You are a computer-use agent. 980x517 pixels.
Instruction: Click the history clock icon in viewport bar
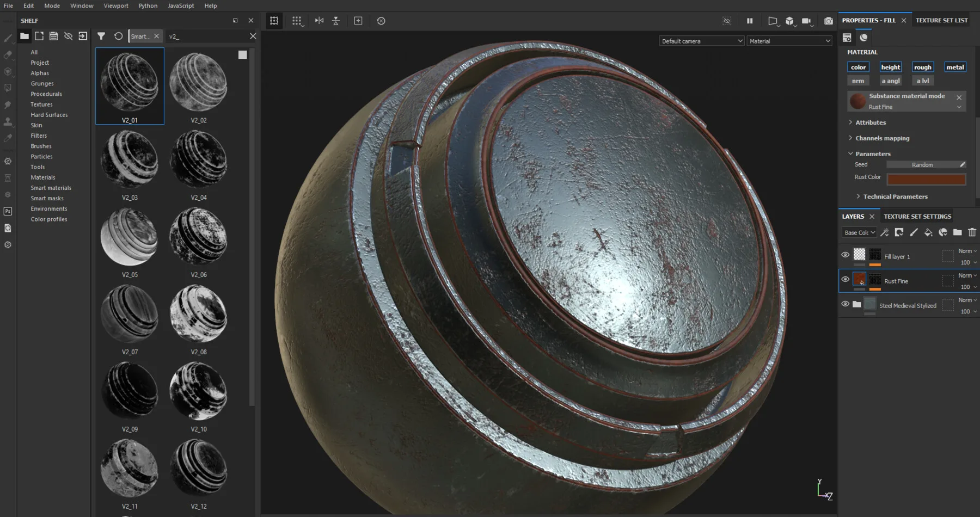(381, 21)
